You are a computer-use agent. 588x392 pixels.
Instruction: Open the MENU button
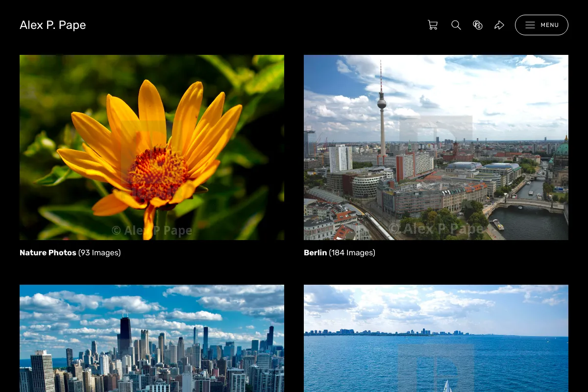coord(541,25)
